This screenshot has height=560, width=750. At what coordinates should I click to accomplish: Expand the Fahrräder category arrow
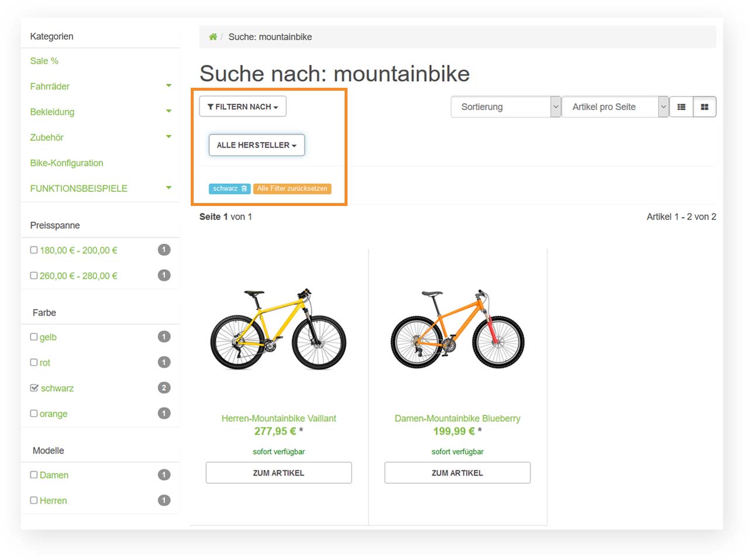click(168, 86)
